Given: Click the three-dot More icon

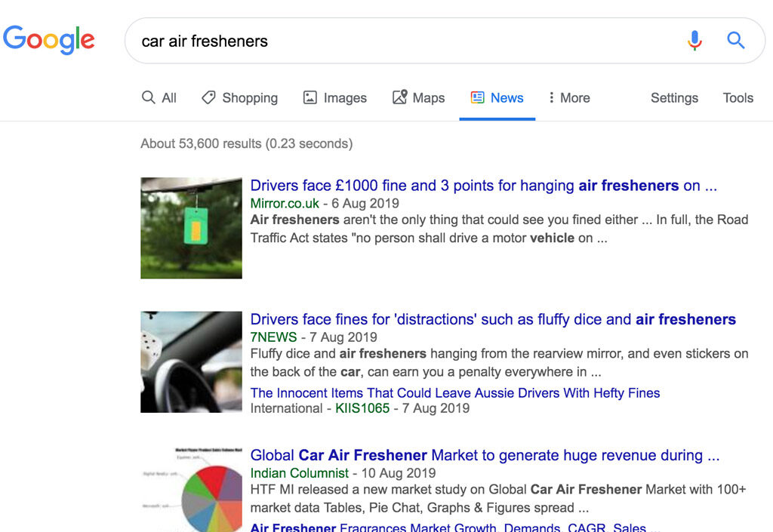Looking at the screenshot, I should coord(551,97).
